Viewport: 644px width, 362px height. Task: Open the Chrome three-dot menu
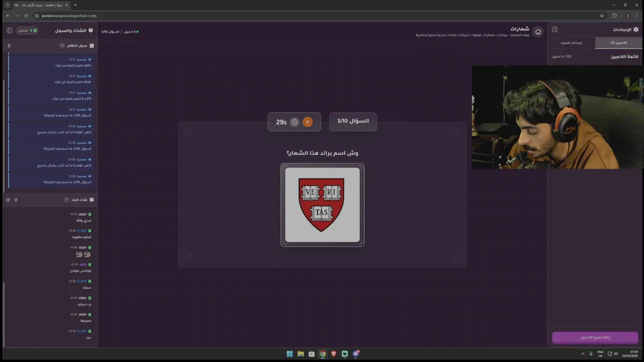click(x=637, y=16)
